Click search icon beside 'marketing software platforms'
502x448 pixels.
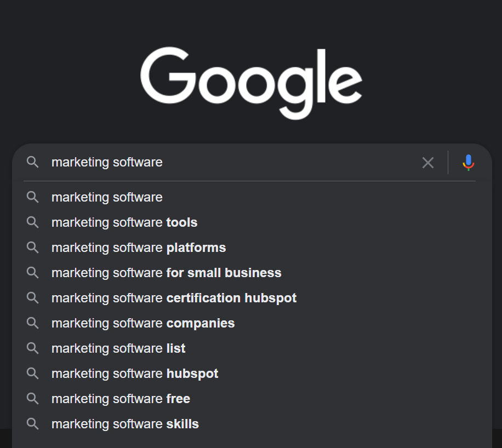click(33, 248)
